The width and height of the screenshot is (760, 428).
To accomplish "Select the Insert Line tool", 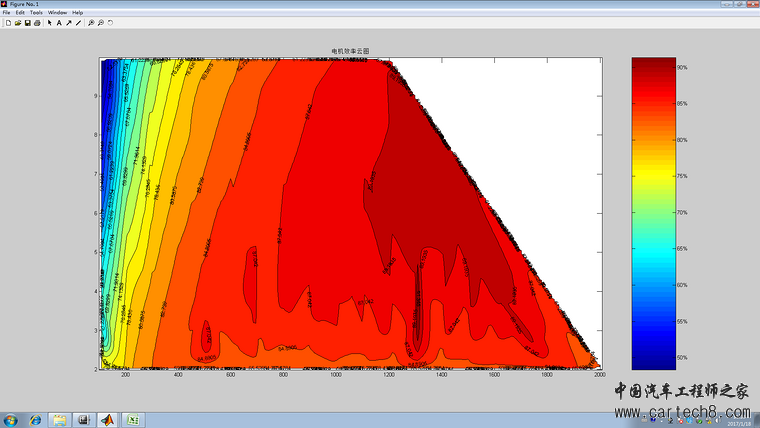I will (x=78, y=22).
